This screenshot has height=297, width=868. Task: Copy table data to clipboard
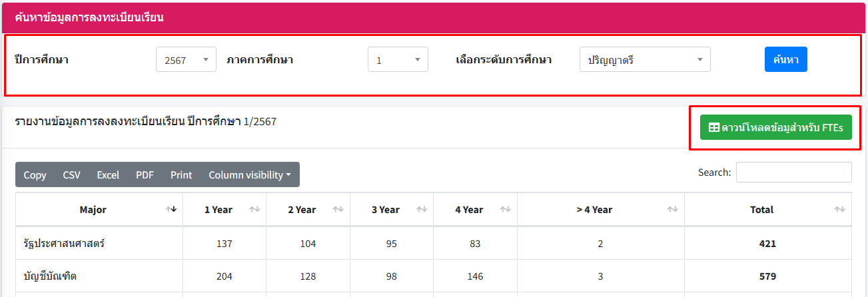(35, 175)
